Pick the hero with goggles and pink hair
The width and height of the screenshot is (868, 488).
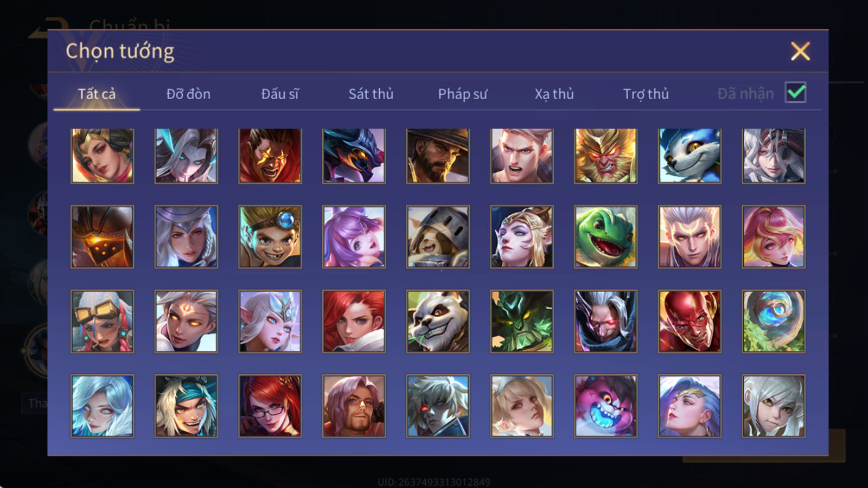click(x=102, y=322)
